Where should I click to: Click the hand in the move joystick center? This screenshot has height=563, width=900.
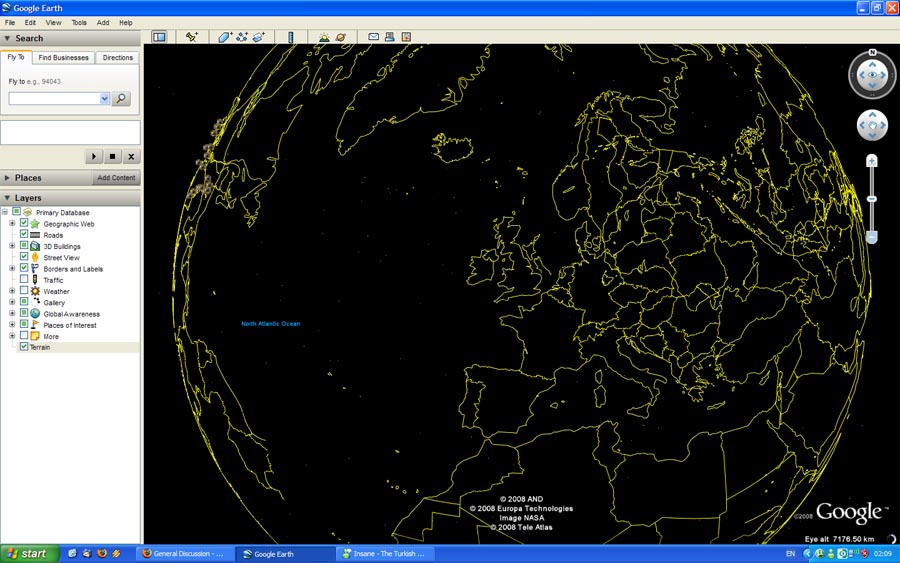pos(872,125)
